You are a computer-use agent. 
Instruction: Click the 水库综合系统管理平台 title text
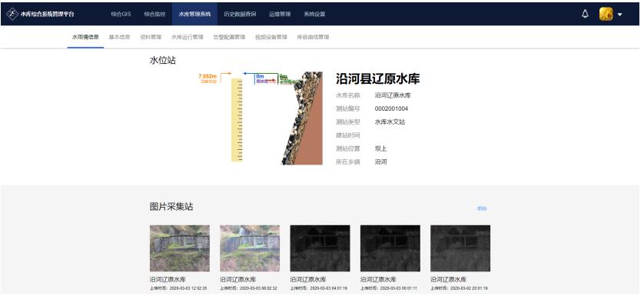tap(48, 14)
